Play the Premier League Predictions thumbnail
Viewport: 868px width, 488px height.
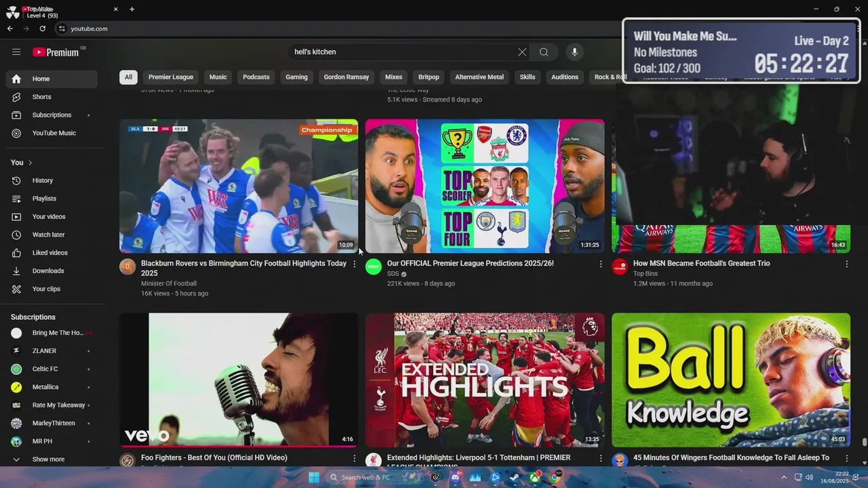point(485,186)
